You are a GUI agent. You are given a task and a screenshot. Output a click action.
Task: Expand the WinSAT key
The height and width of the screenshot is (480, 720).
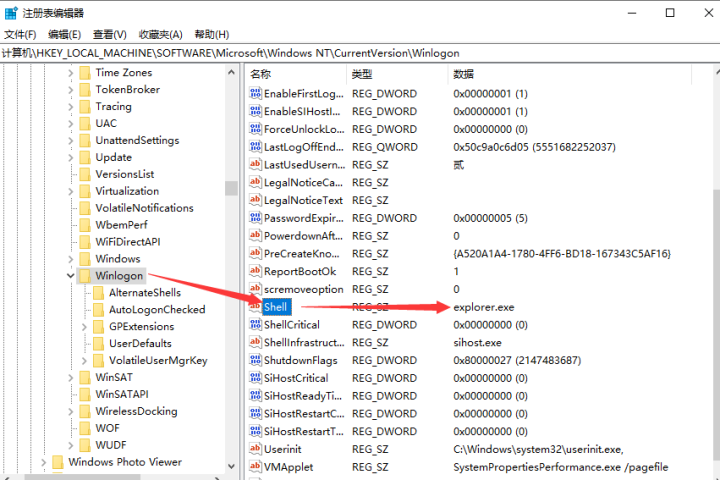point(70,378)
